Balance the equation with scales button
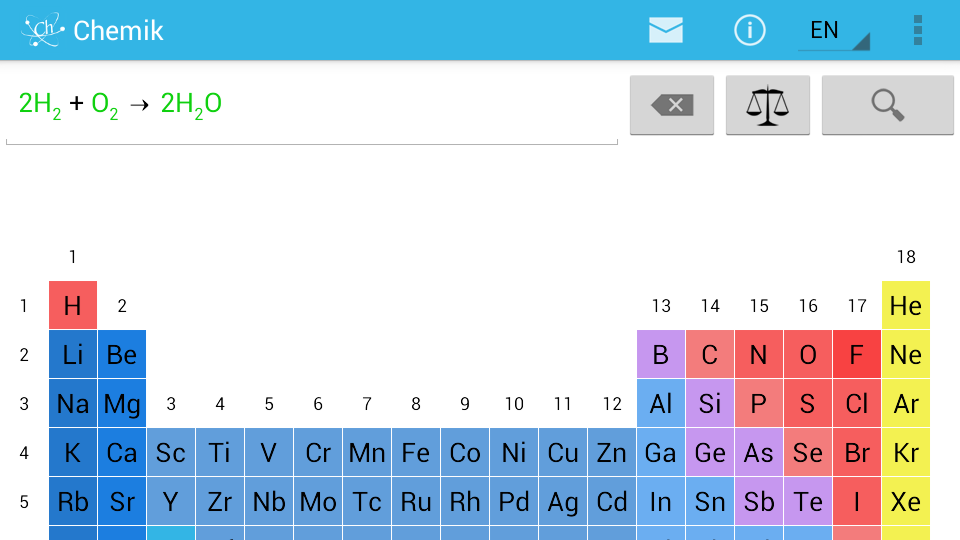Viewport: 960px width, 540px height. [768, 105]
